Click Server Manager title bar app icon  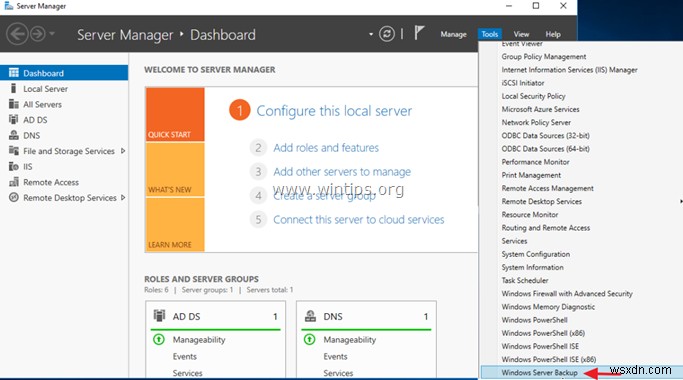[8, 6]
